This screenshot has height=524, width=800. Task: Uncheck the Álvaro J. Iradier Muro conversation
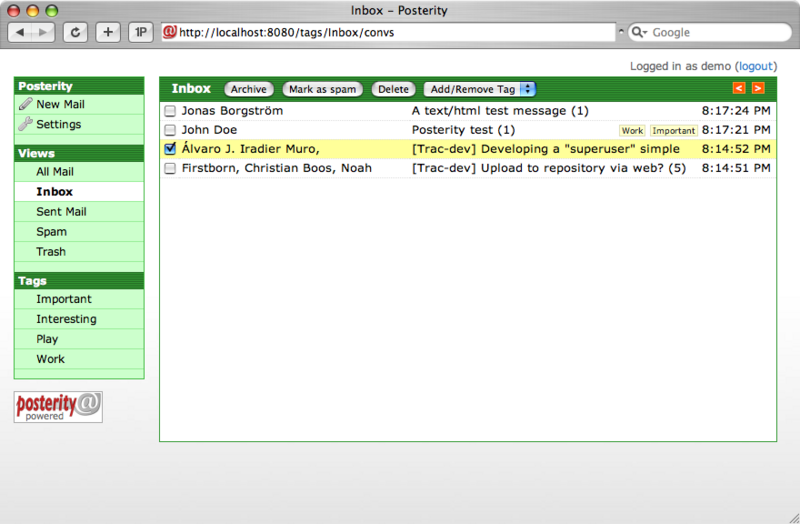170,148
